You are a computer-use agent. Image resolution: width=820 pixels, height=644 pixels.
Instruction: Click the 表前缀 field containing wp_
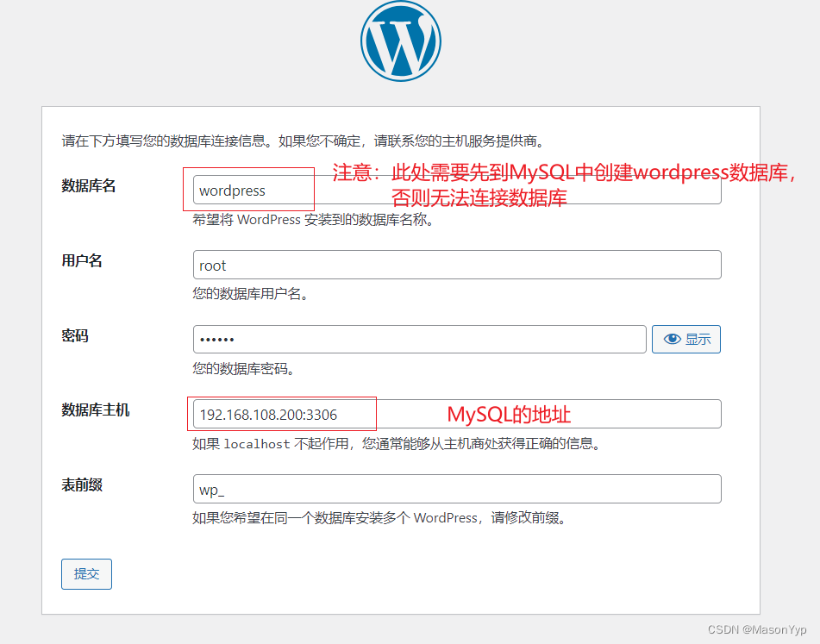coord(457,489)
